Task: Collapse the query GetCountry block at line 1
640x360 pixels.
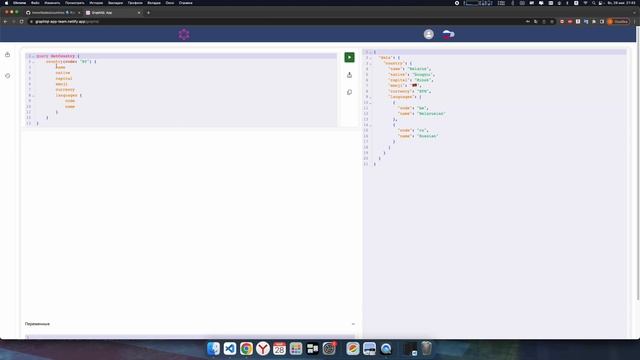Action: [33, 56]
